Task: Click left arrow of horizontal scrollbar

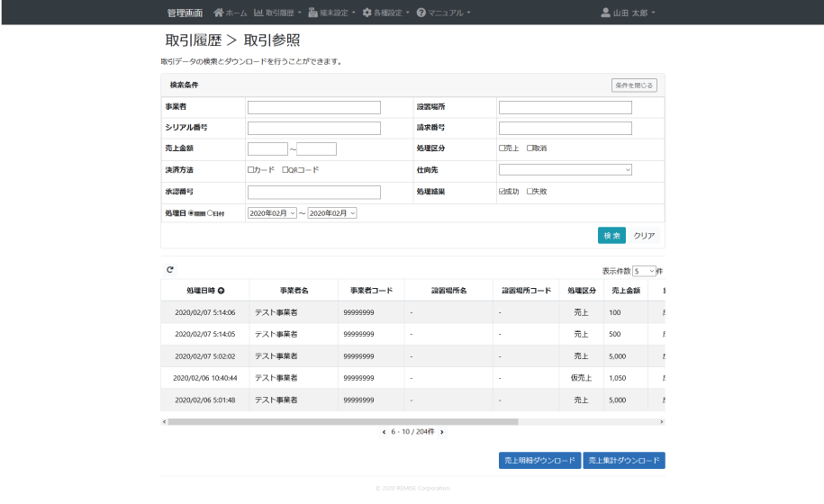Action: [165, 421]
